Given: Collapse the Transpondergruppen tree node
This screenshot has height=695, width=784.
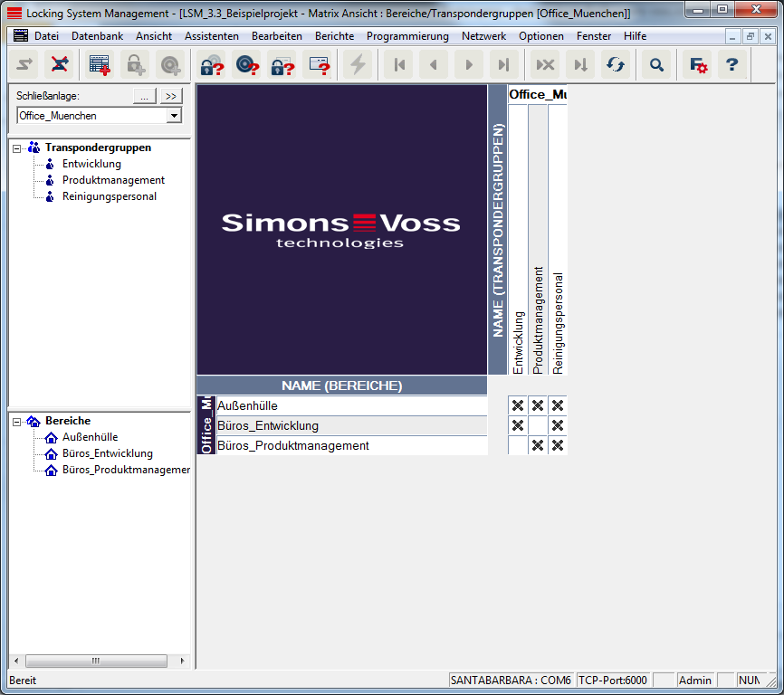Looking at the screenshot, I should 18,148.
